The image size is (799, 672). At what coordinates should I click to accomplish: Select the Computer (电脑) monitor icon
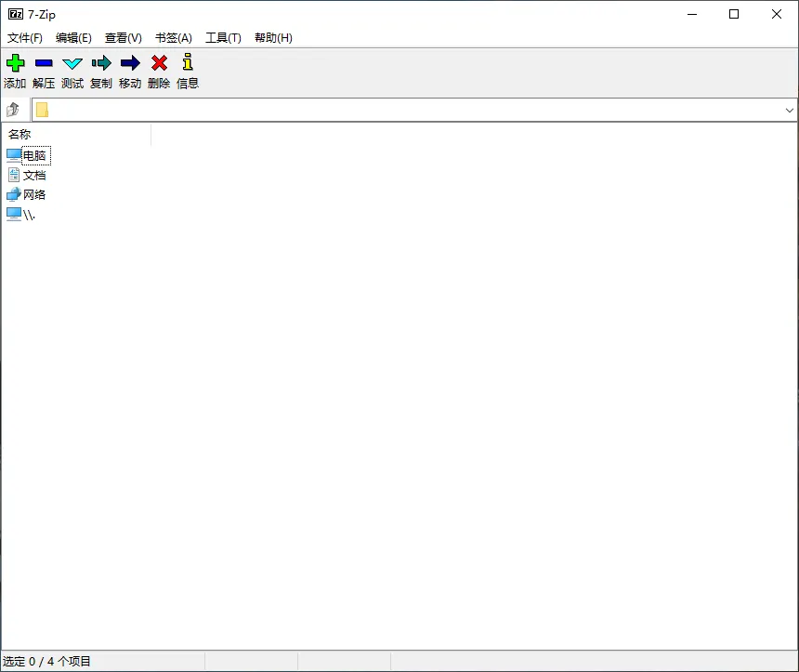[x=14, y=155]
